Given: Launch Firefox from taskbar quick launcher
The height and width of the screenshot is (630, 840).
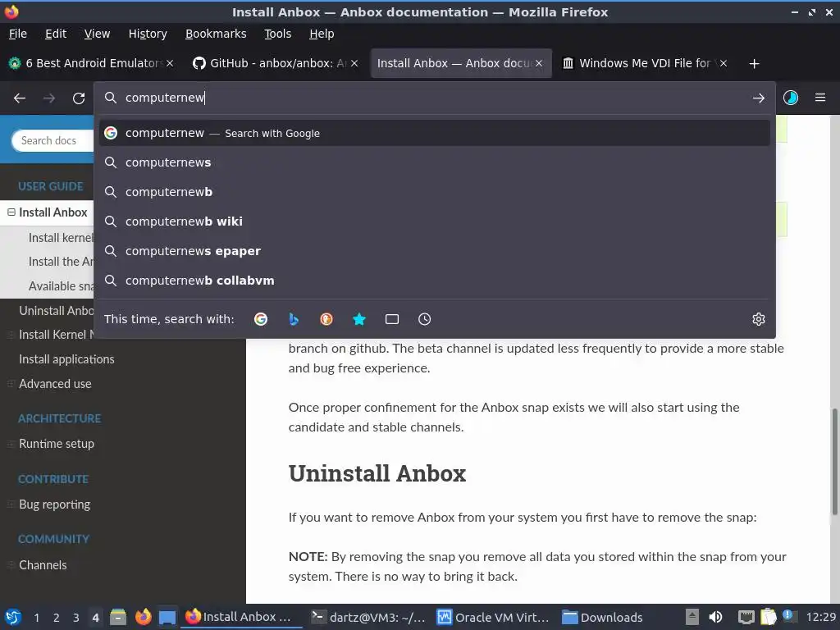Looking at the screenshot, I should 143,617.
